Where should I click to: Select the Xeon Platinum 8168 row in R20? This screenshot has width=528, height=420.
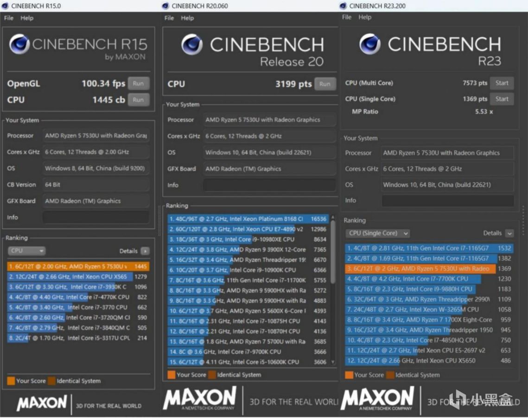[x=248, y=219]
